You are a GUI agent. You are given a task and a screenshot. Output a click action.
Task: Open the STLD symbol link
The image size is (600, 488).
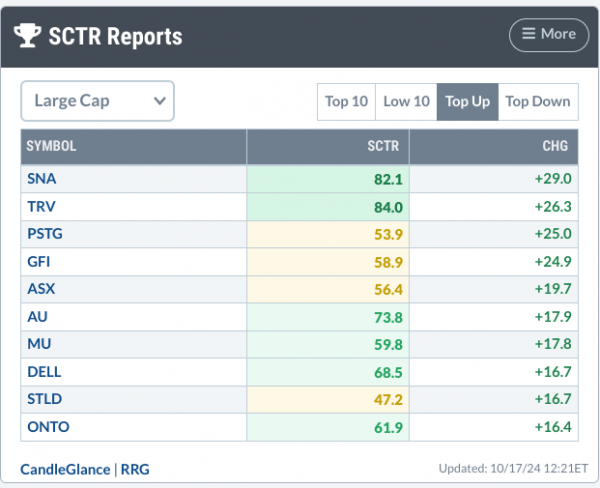(x=44, y=399)
